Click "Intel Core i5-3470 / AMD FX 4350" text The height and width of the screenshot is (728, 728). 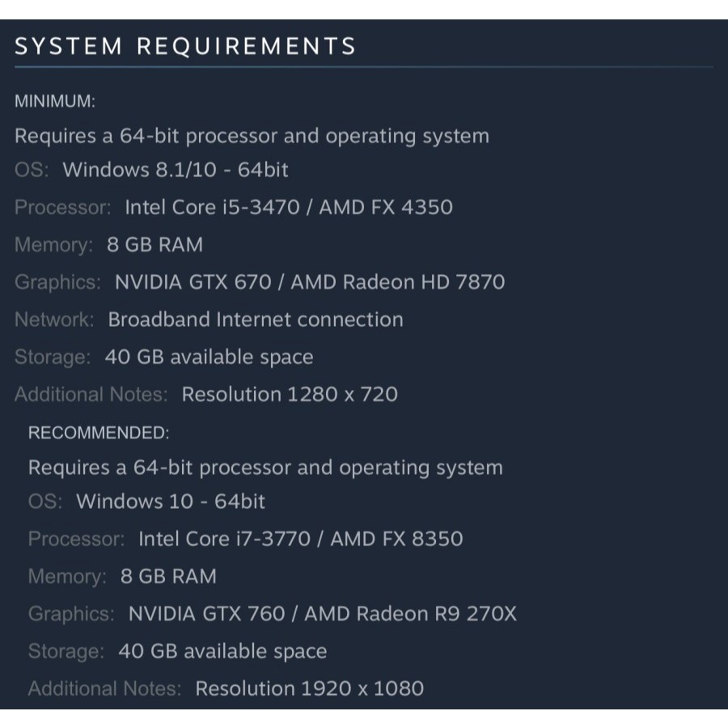[288, 207]
